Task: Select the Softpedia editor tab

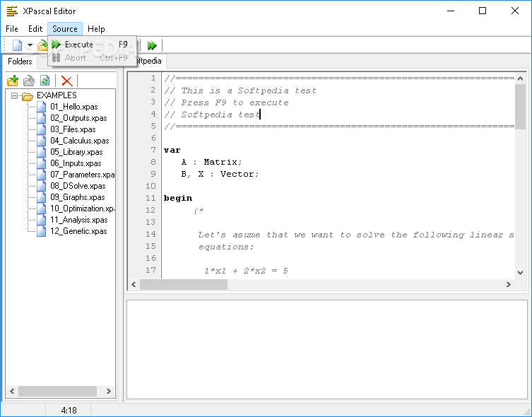Action: tap(149, 61)
